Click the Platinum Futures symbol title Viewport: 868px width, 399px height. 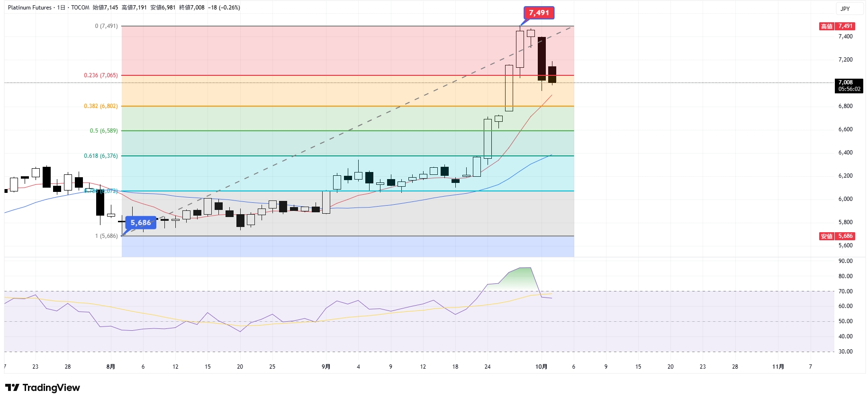pos(29,8)
